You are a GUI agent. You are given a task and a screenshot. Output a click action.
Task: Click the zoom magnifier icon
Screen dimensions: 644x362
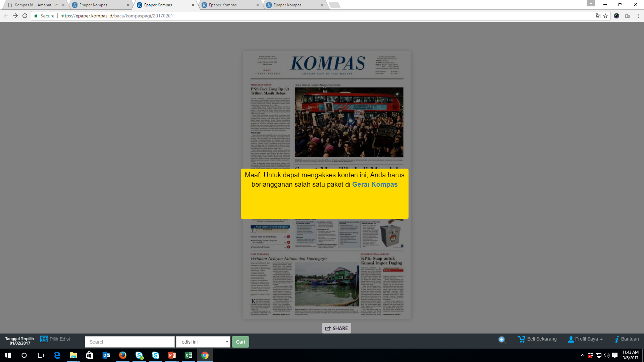[x=502, y=340]
